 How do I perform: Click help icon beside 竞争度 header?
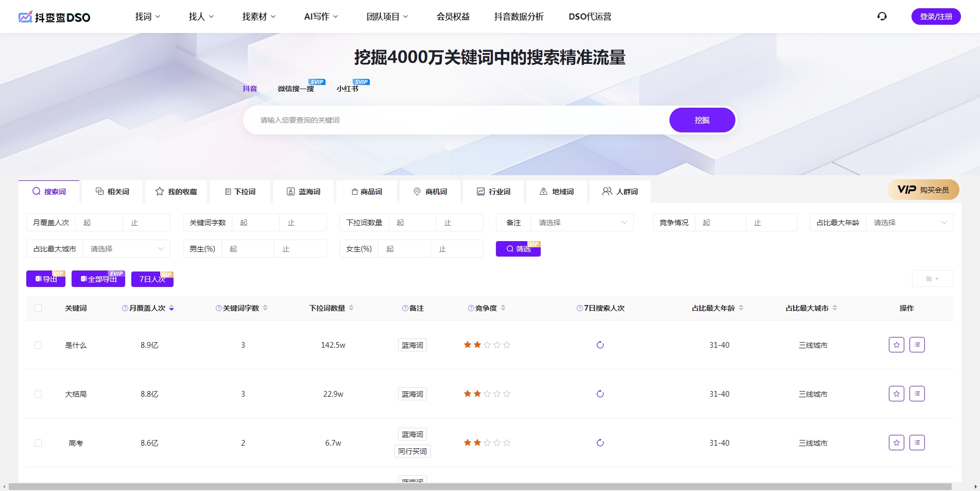pyautogui.click(x=471, y=308)
